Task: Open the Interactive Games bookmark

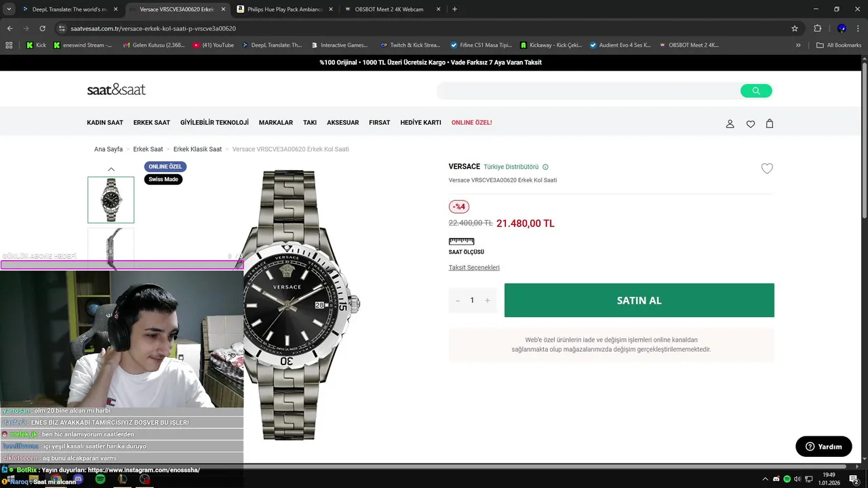Action: (339, 45)
